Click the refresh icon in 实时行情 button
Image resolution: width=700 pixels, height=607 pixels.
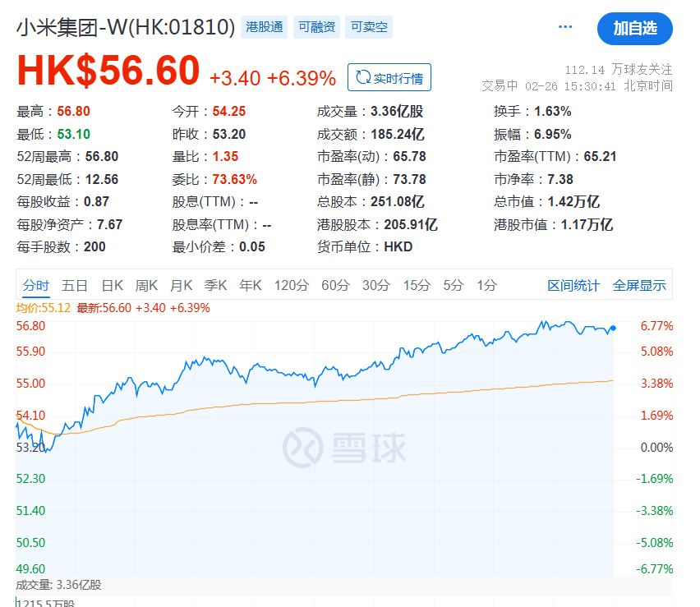[x=362, y=78]
